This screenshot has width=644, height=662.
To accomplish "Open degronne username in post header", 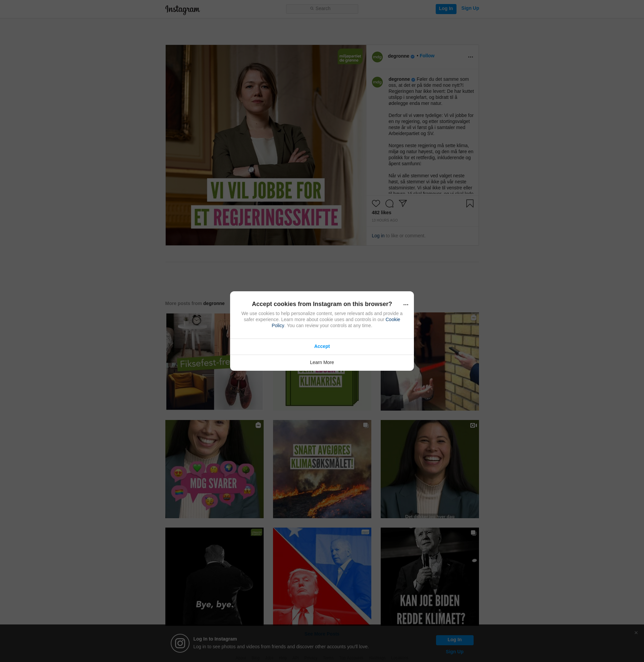I will click(x=398, y=56).
